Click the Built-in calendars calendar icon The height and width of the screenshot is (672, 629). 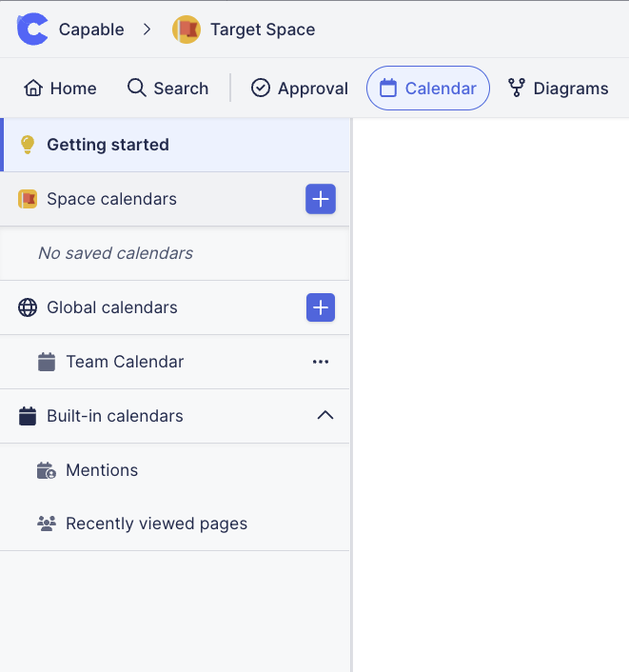[x=28, y=416]
